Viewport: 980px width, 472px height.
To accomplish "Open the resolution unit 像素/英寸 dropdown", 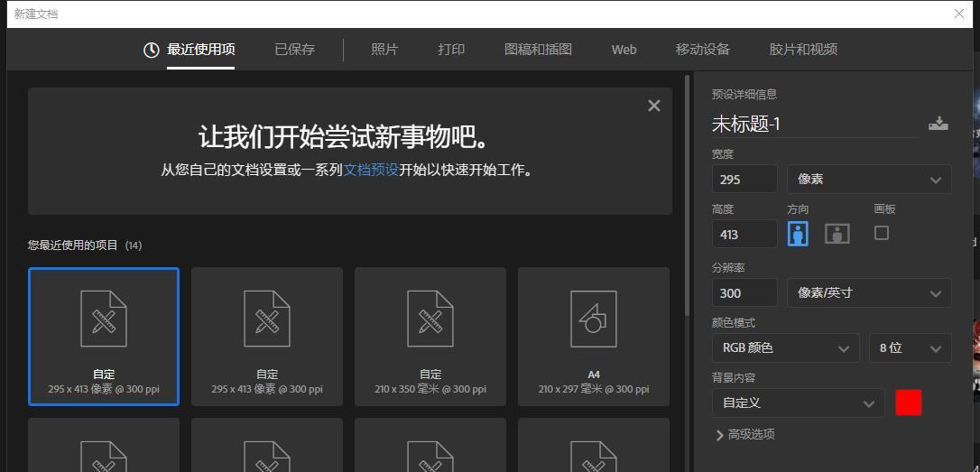I will [x=869, y=292].
